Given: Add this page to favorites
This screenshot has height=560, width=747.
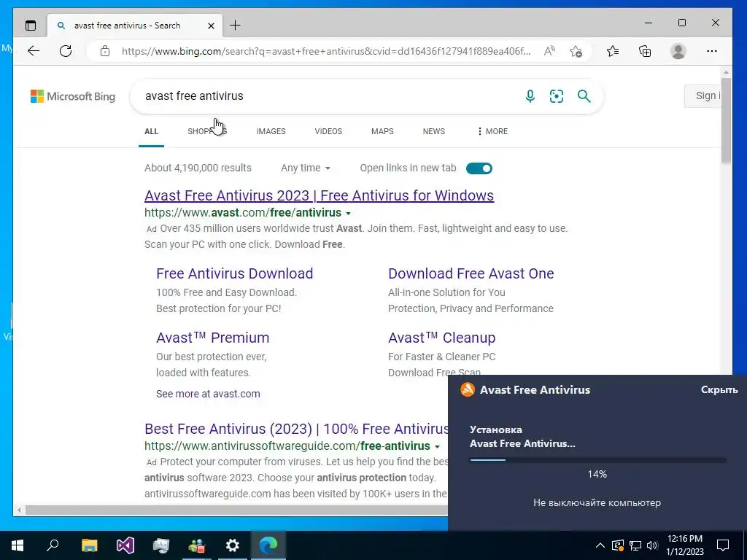Looking at the screenshot, I should [576, 51].
